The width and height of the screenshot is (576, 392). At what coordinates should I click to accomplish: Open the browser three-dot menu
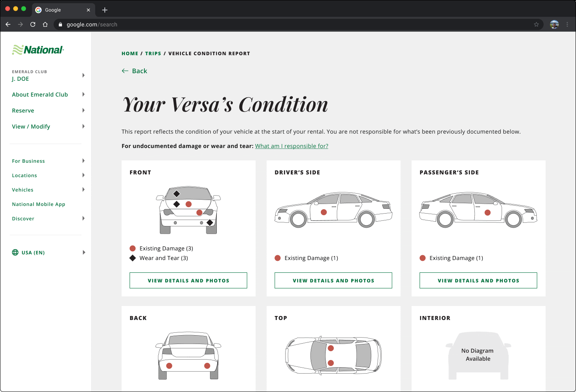567,24
